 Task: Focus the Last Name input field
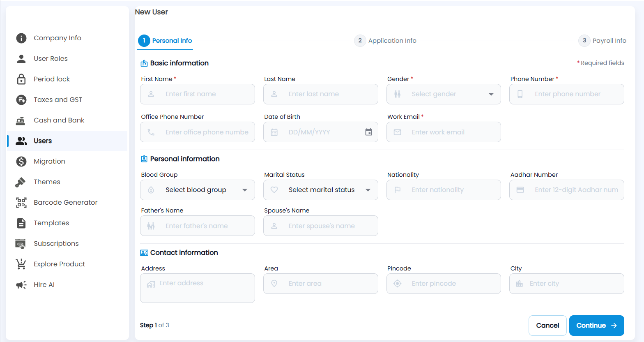click(x=321, y=94)
